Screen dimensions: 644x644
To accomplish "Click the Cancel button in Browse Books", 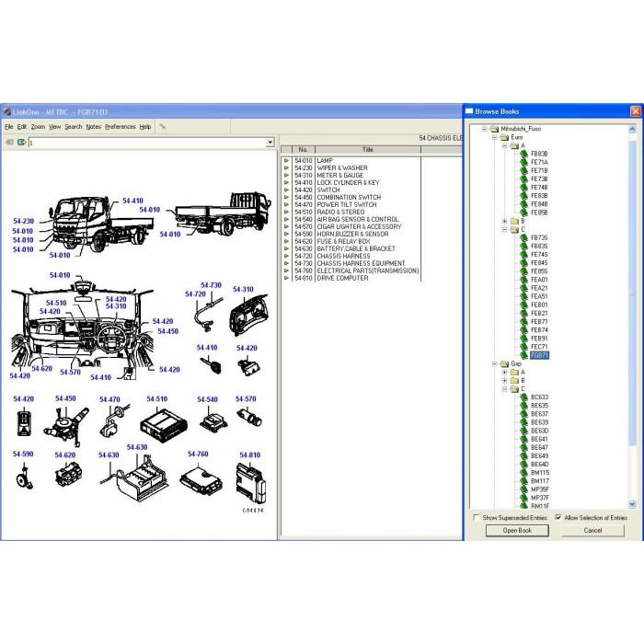I will pos(592,530).
